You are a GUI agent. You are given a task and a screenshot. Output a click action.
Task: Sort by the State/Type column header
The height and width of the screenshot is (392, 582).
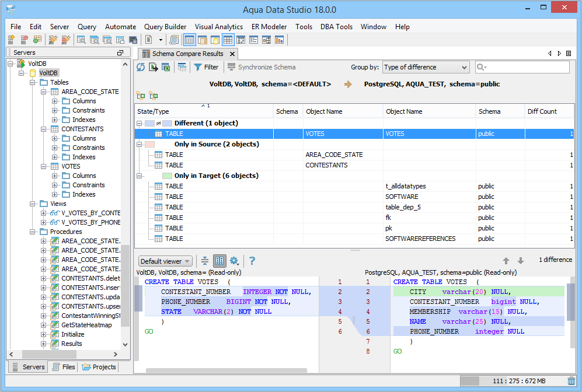click(x=204, y=111)
